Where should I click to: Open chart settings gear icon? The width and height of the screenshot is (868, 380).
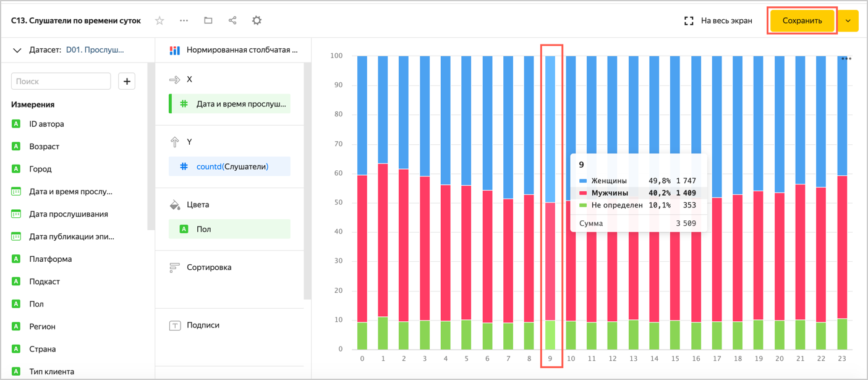pos(257,20)
